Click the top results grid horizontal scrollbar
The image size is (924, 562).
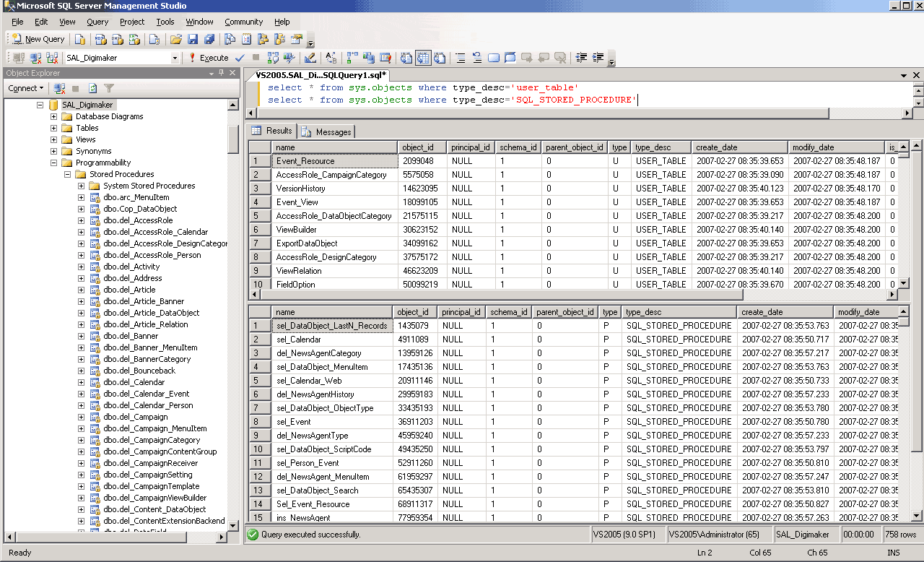[572, 295]
